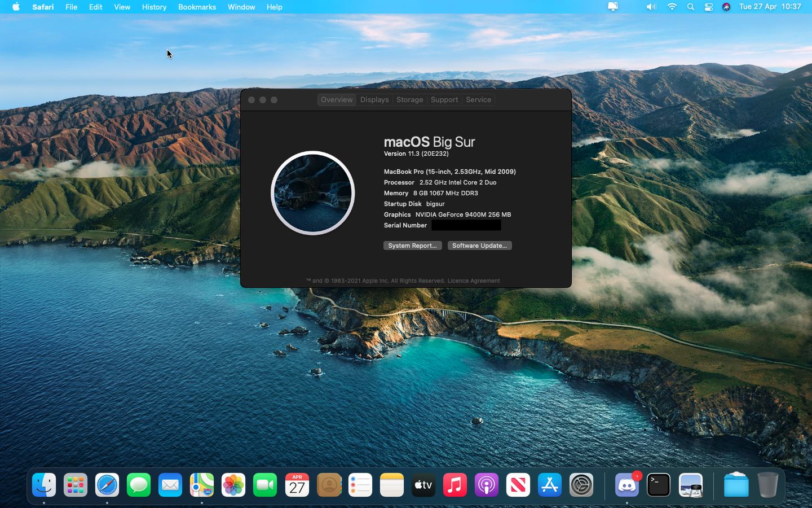The height and width of the screenshot is (508, 812).
Task: Open the Edit menu
Action: (96, 7)
